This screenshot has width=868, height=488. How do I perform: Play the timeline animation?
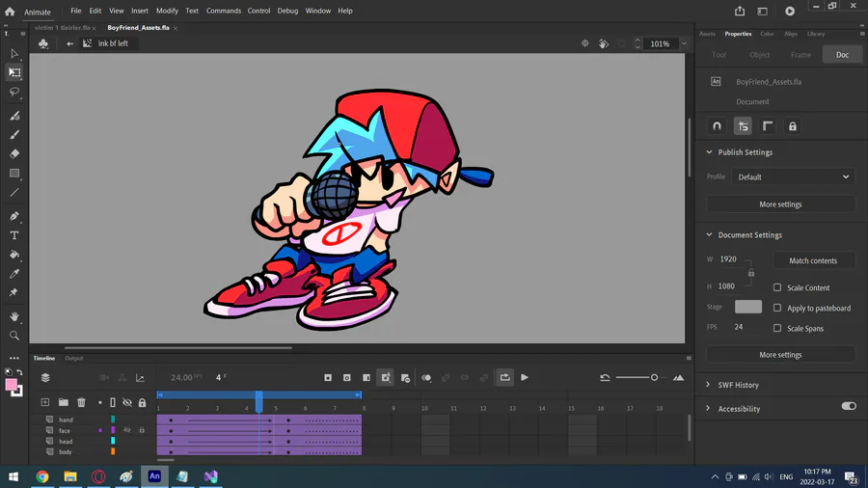coord(525,377)
